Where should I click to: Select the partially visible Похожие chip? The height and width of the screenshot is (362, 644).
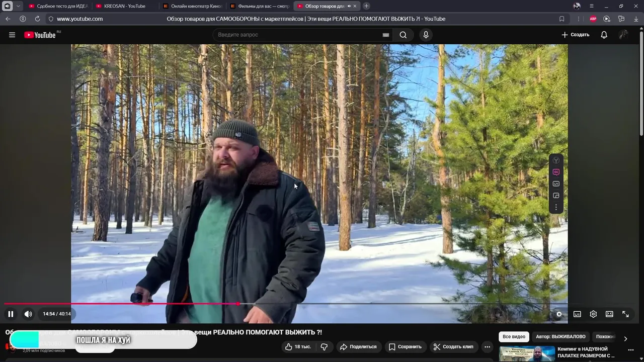coord(605,337)
